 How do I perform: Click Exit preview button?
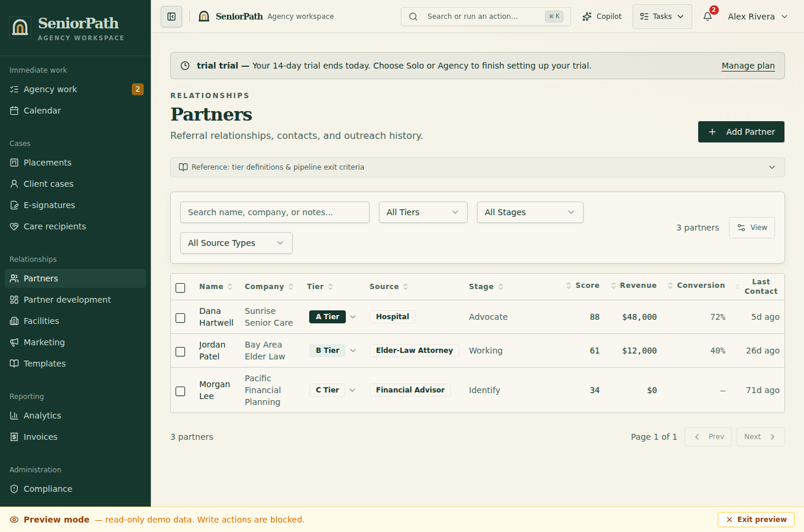(756, 520)
